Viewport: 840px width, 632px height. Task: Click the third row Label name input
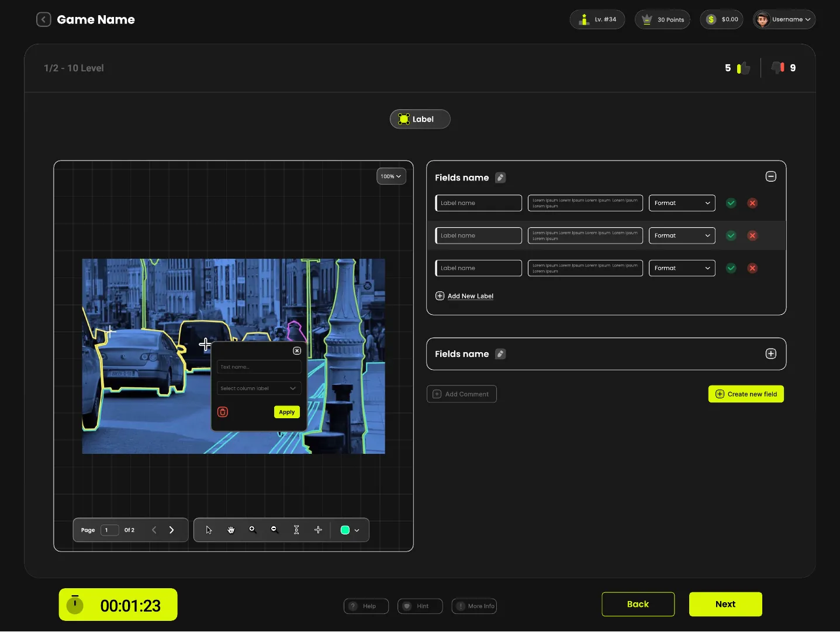pos(479,268)
